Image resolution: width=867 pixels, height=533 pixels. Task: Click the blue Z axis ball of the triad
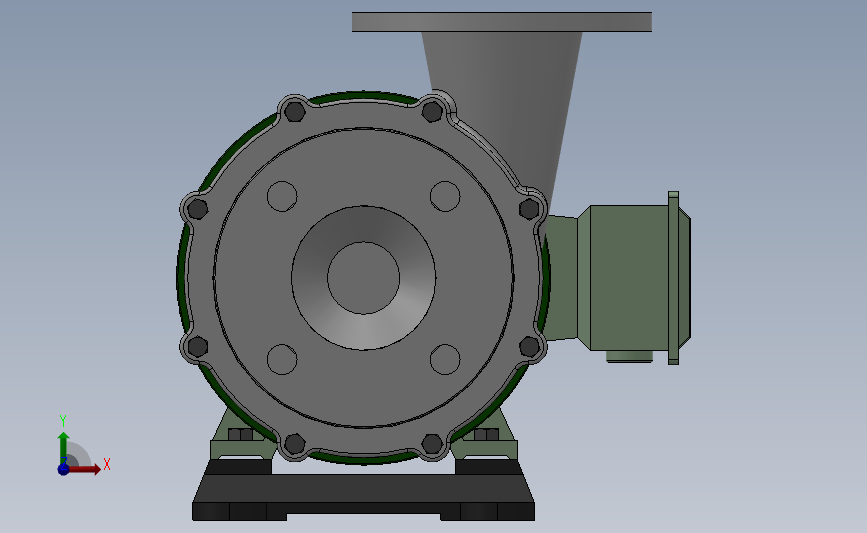pos(63,469)
